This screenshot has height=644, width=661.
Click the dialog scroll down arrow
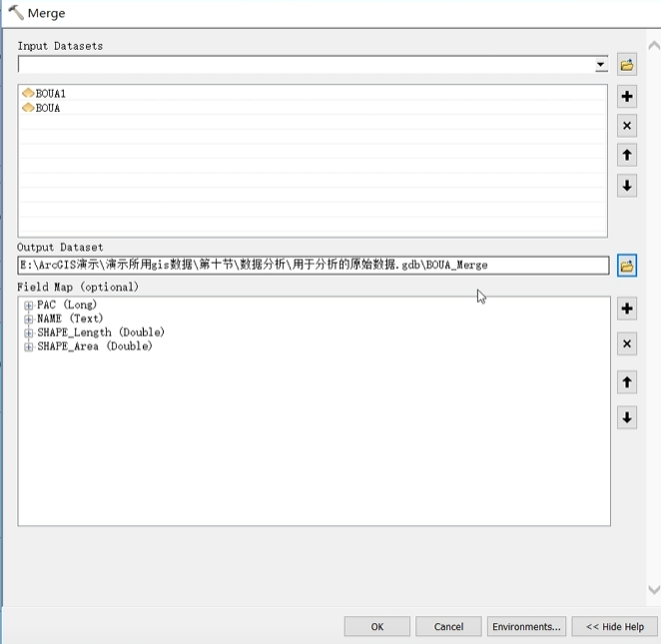pyautogui.click(x=654, y=590)
